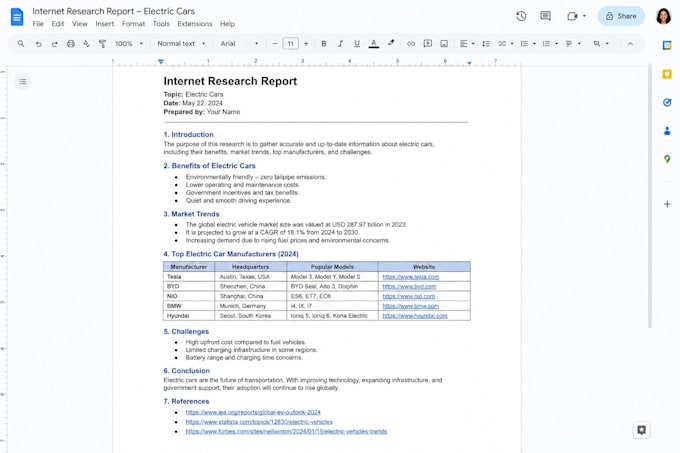
Task: Open the IEA global EV outlook reference link
Action: click(253, 412)
